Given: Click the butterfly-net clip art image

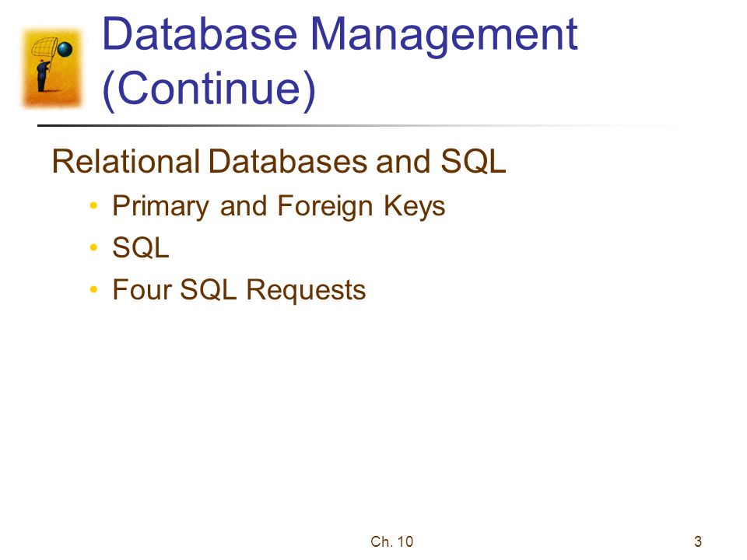Looking at the screenshot, I should point(52,68).
